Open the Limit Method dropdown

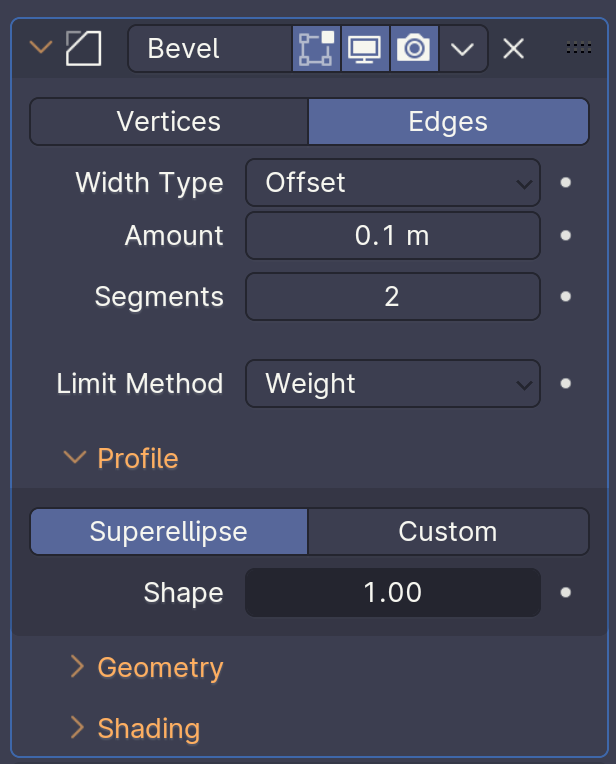(393, 383)
